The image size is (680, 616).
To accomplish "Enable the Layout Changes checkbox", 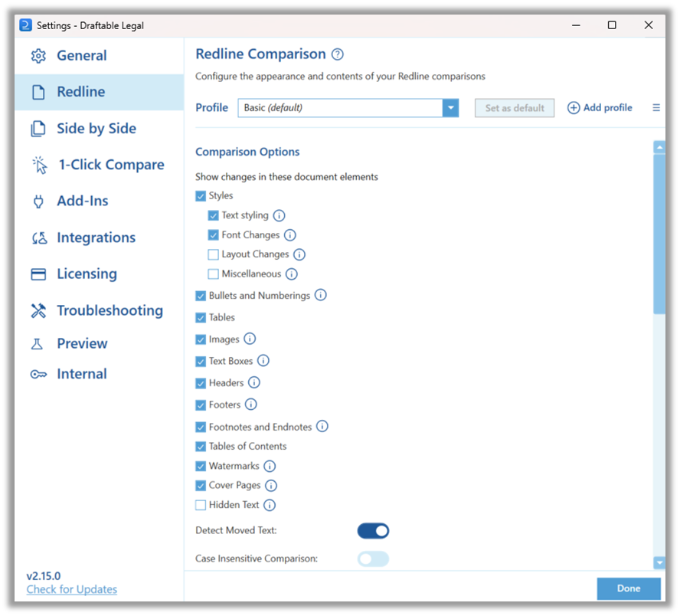I will click(214, 254).
